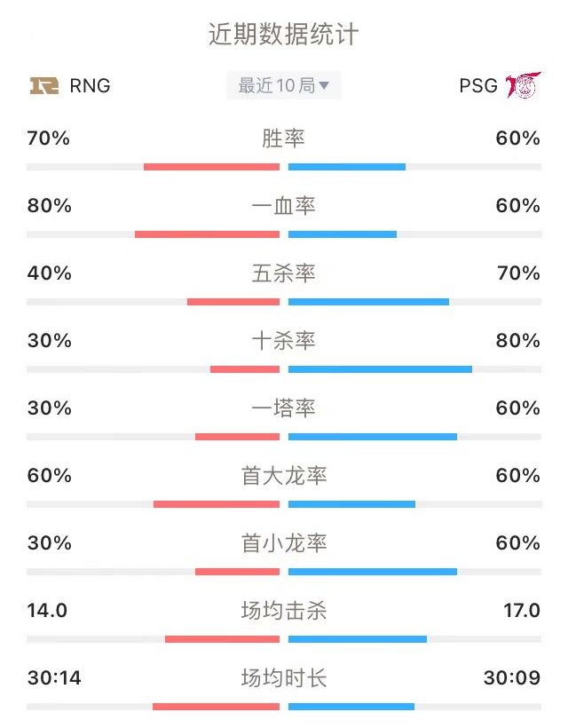Click the blue PSG 十杀率 bar

tap(380, 369)
